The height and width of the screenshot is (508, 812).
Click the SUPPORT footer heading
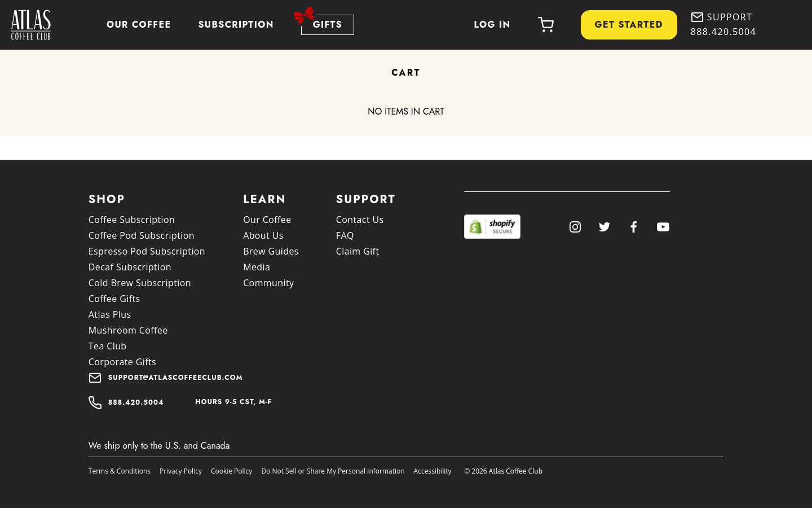tap(366, 199)
